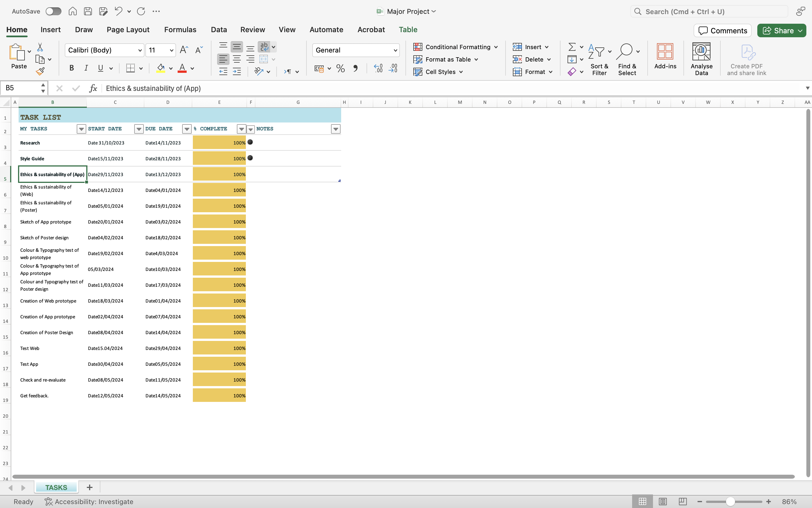Viewport: 812px width, 508px height.
Task: Toggle Underline formatting
Action: 100,68
